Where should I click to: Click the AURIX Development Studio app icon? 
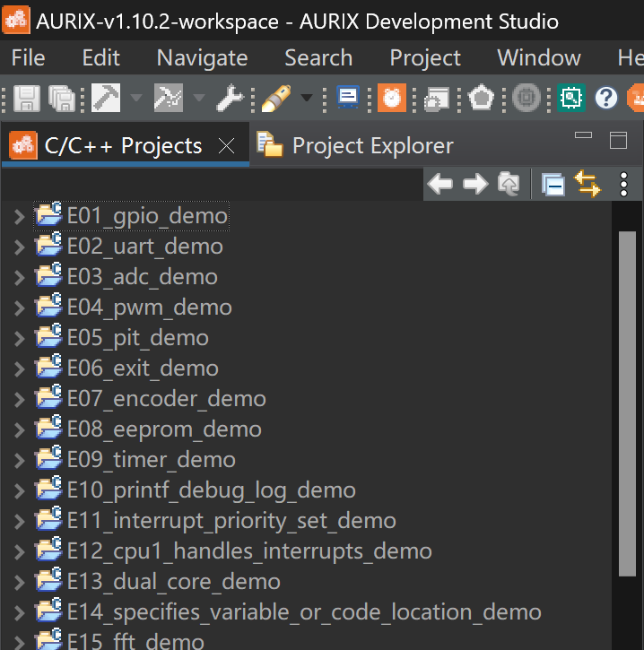[16, 20]
